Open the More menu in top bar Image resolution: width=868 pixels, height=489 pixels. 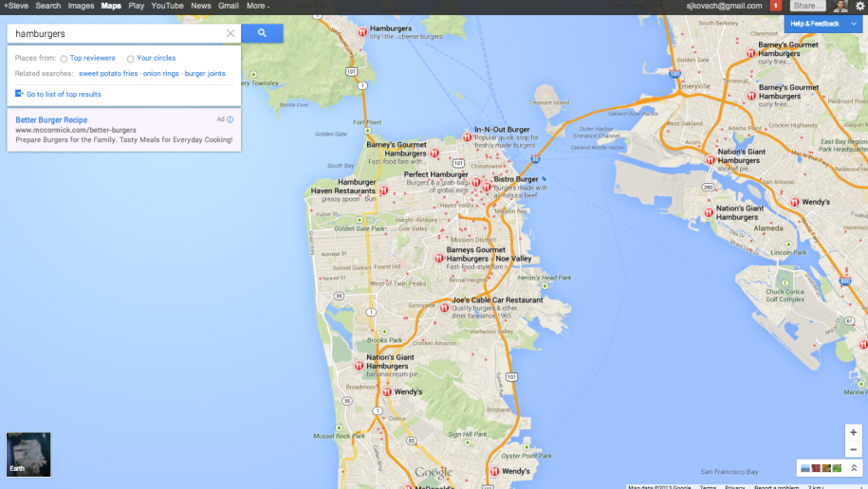[257, 6]
